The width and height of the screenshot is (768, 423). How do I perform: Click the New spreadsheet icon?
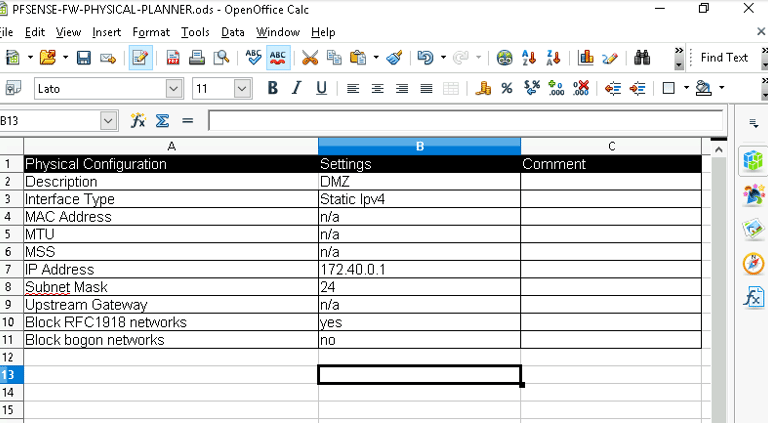tap(12, 58)
